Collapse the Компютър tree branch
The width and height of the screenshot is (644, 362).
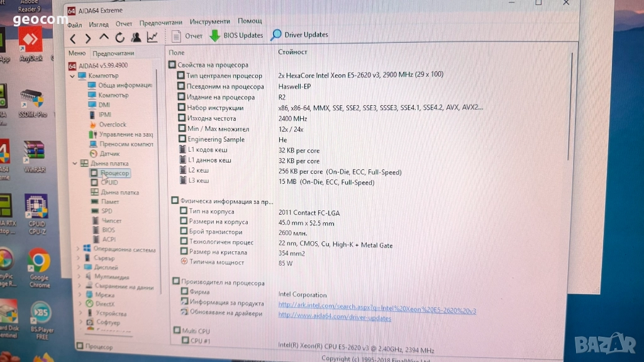click(72, 76)
